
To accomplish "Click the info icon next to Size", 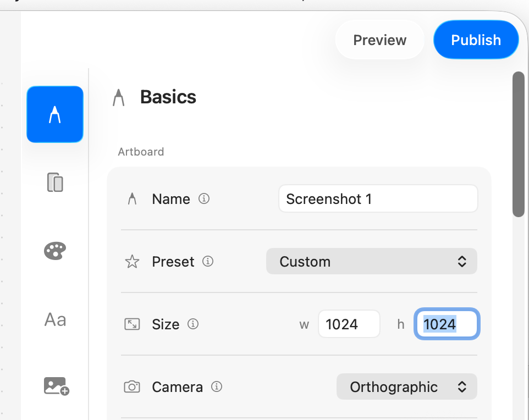I will coord(193,324).
